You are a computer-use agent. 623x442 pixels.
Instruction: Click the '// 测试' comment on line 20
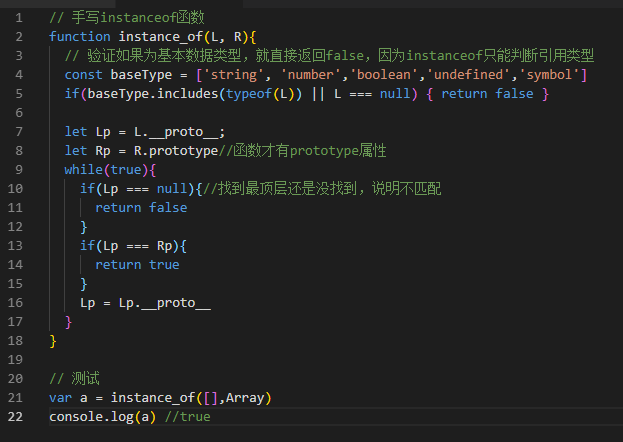[74, 378]
